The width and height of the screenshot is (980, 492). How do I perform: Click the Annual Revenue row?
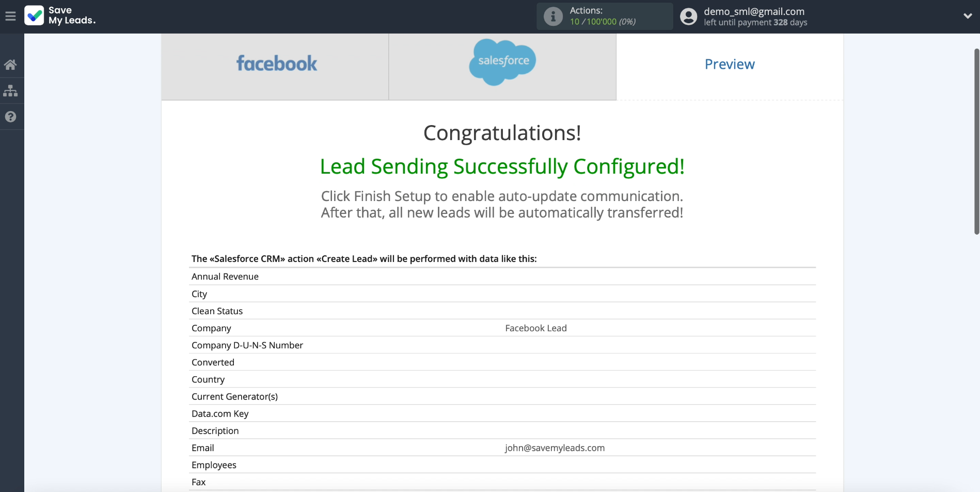point(502,276)
